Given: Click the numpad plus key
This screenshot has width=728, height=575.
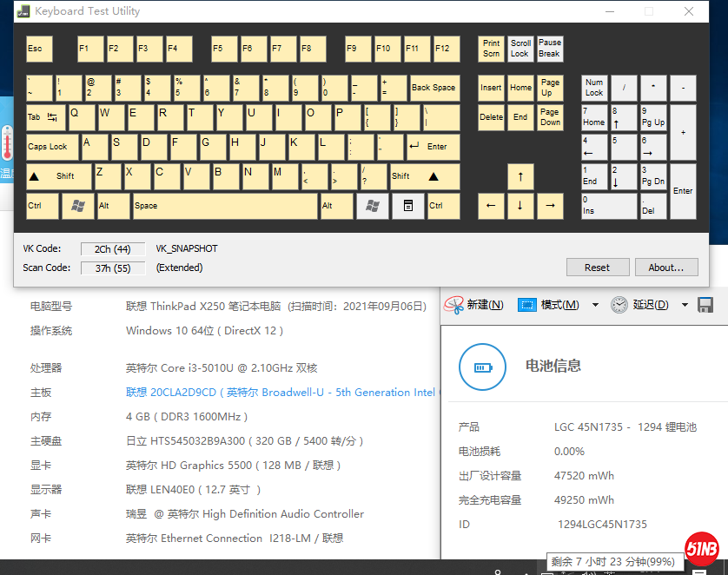Looking at the screenshot, I should tap(683, 132).
